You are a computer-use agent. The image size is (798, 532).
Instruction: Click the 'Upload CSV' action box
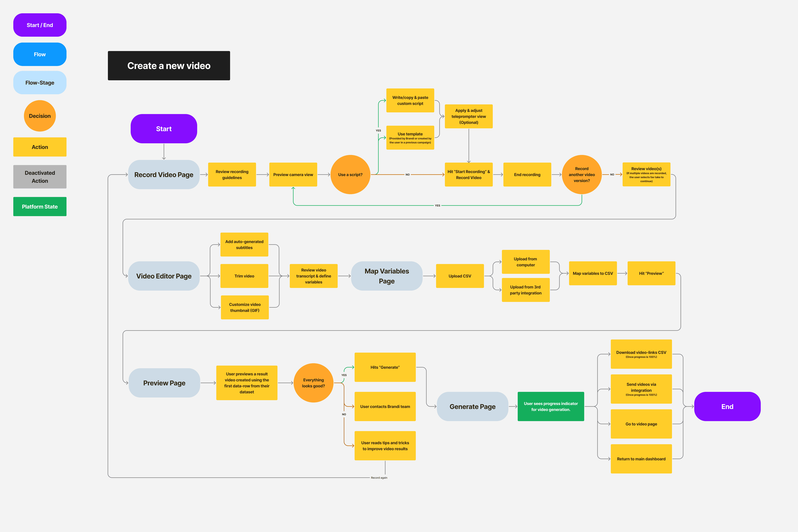(x=460, y=276)
